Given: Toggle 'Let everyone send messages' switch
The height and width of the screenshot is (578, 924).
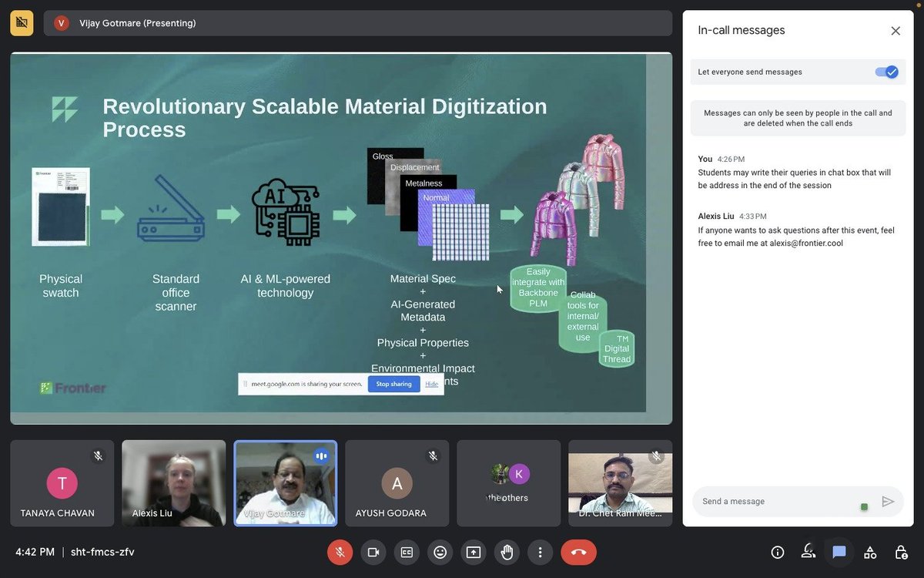Looking at the screenshot, I should [887, 72].
